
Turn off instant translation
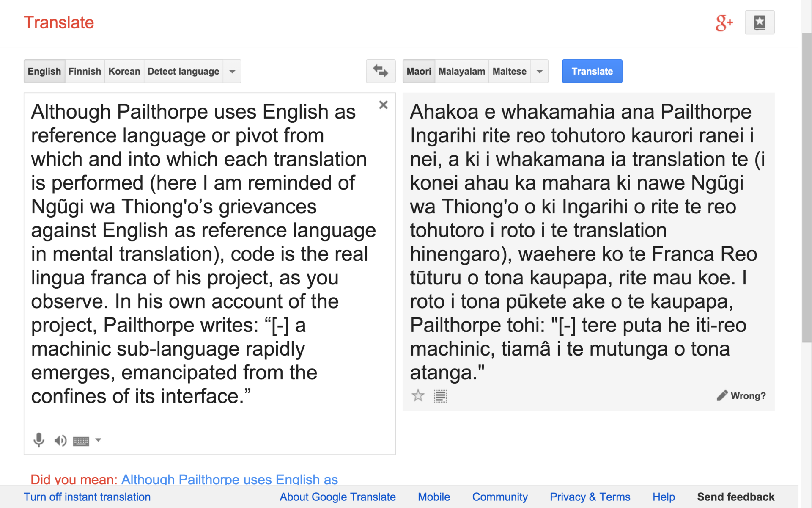point(87,497)
